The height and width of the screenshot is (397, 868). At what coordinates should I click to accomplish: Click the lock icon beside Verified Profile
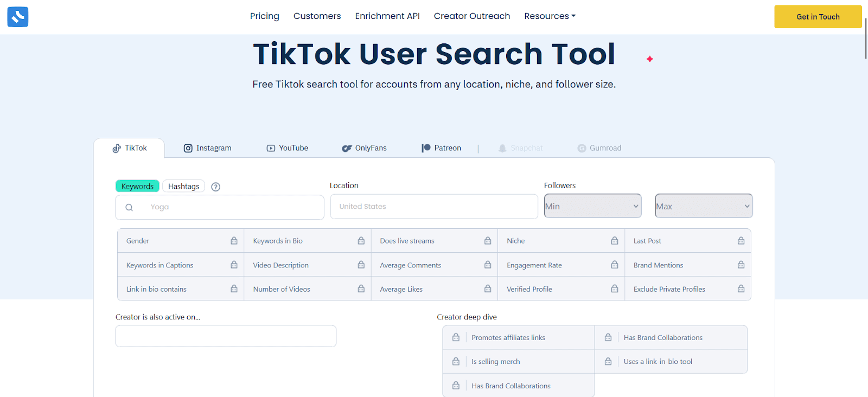click(x=615, y=289)
